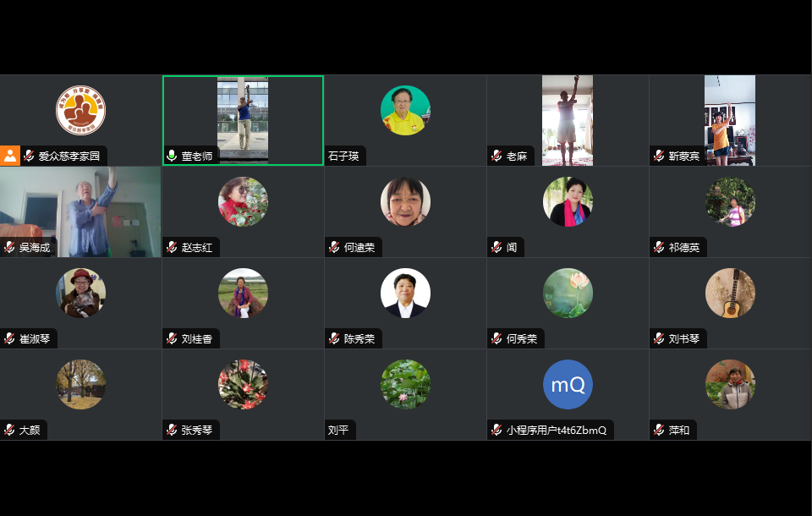Select the lotus flower avatar of 何秀荣
This screenshot has height=516, width=812.
(x=568, y=293)
